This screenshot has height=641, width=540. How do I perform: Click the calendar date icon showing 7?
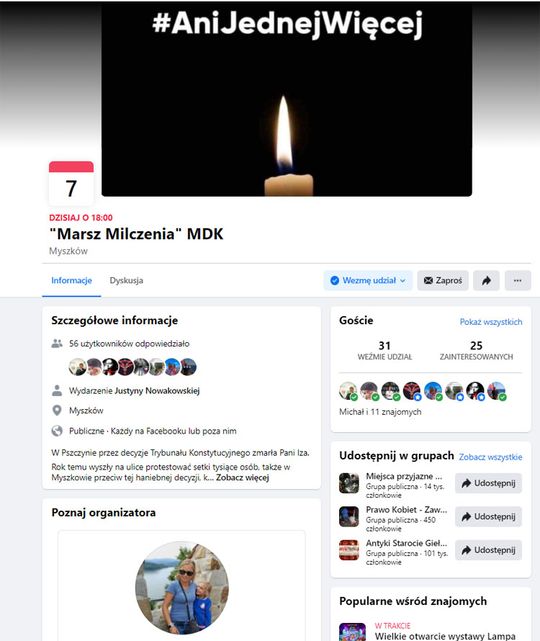(71, 183)
